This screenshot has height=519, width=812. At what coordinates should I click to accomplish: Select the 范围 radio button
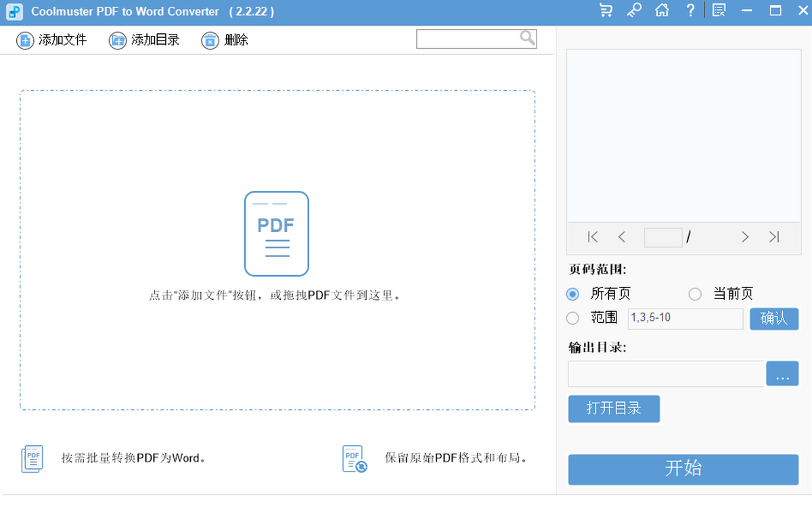[573, 317]
